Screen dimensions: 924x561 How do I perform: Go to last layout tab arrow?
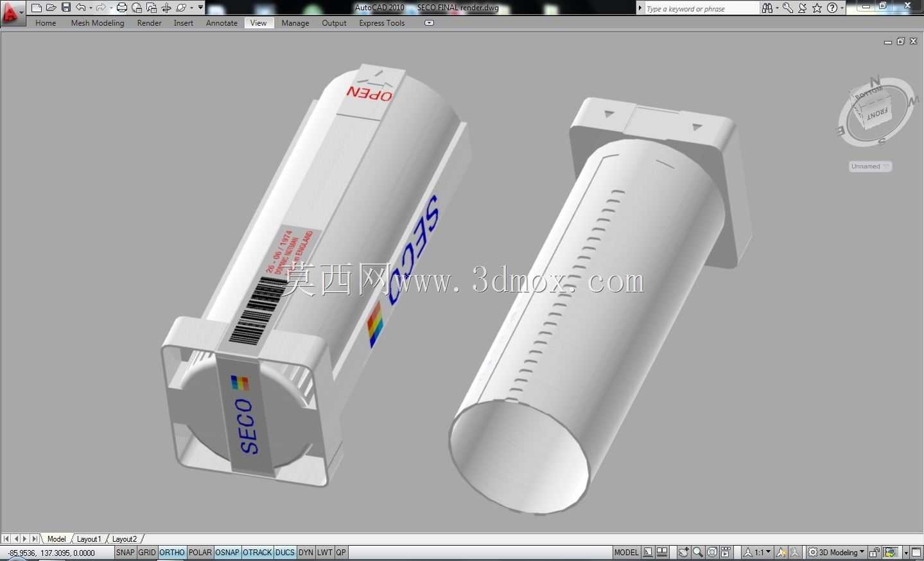[35, 539]
